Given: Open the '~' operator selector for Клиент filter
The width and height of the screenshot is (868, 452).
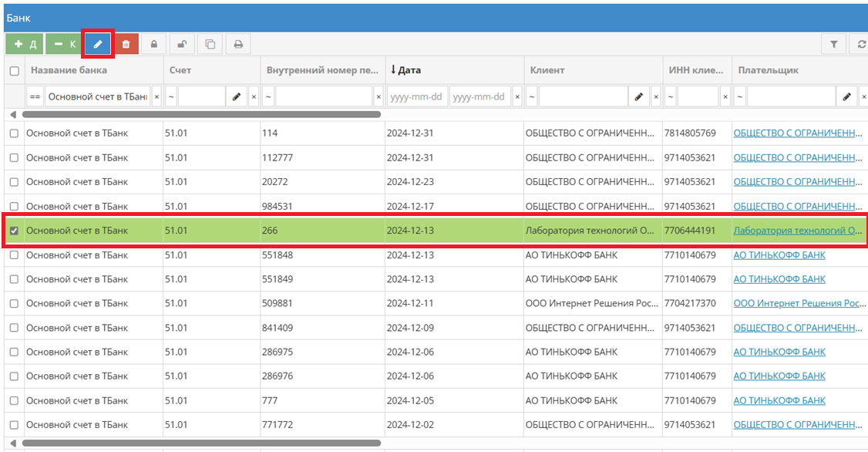Looking at the screenshot, I should [x=531, y=97].
